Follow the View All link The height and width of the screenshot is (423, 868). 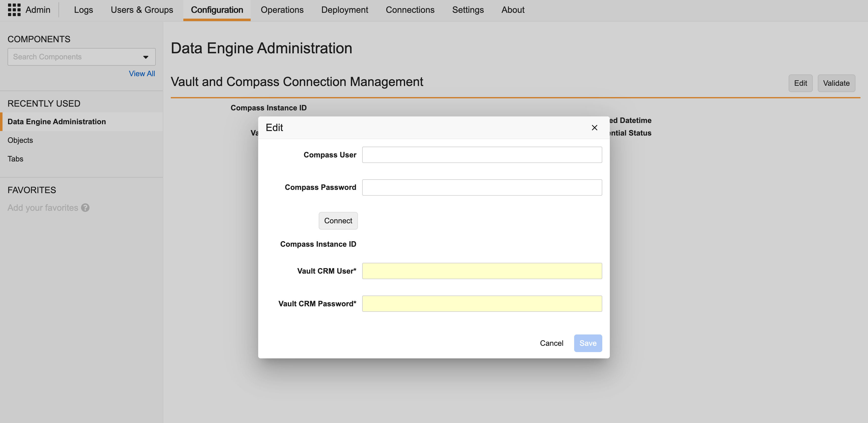141,73
